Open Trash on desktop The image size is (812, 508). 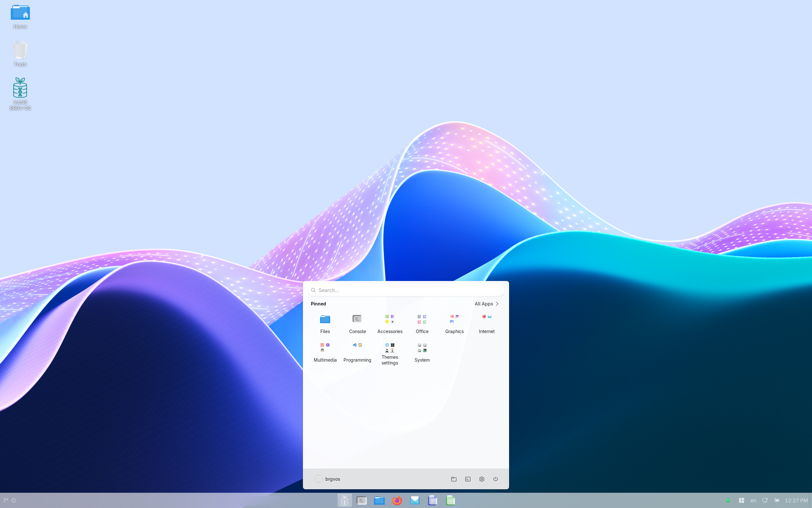coord(20,54)
